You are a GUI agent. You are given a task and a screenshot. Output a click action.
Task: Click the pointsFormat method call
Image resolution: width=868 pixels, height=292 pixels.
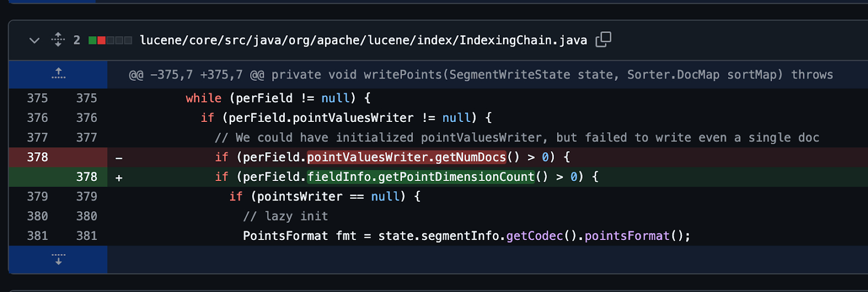click(x=627, y=236)
